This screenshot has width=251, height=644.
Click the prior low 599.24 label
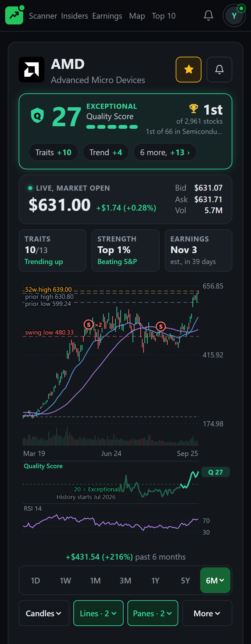(x=48, y=304)
